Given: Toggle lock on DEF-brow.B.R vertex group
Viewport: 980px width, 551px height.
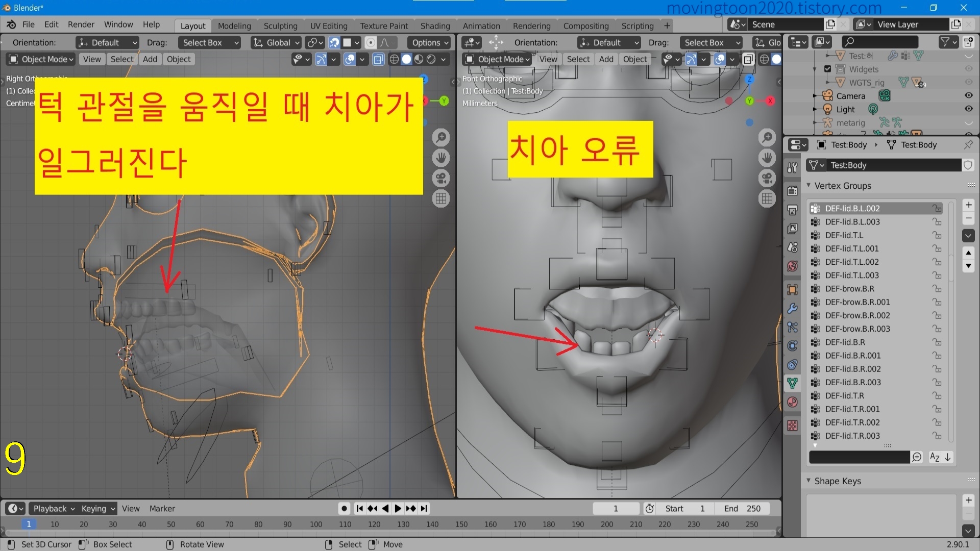Looking at the screenshot, I should pyautogui.click(x=937, y=289).
